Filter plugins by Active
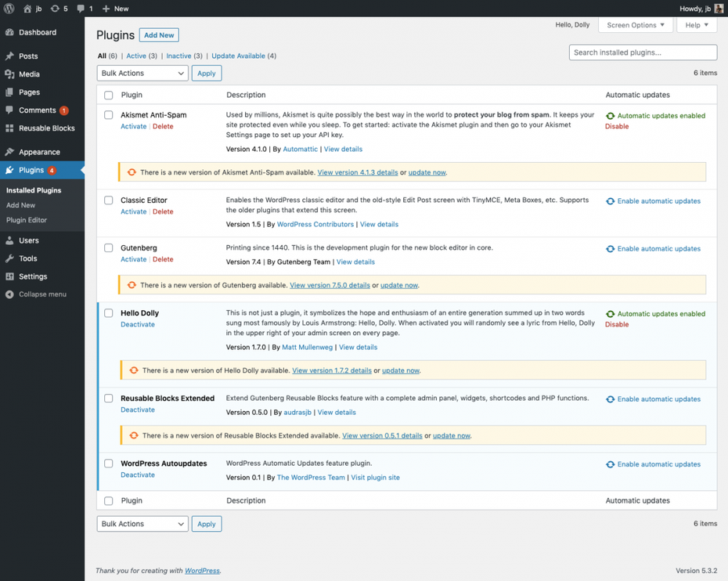 coord(136,56)
